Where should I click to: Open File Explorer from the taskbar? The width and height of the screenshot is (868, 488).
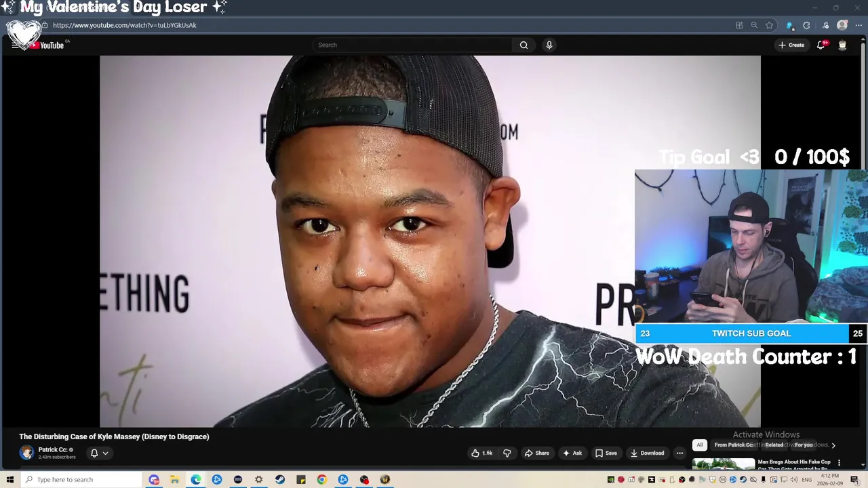[174, 479]
